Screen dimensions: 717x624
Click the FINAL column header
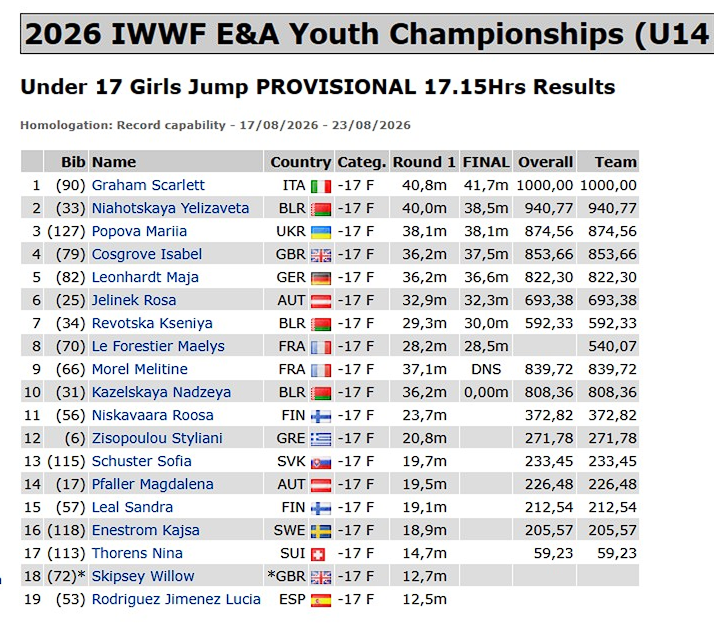486,162
